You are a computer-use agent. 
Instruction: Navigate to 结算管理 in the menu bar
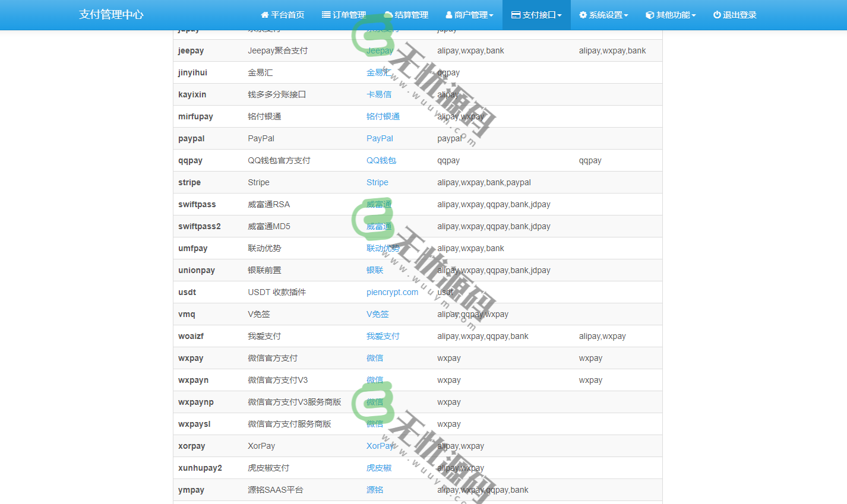tap(408, 15)
